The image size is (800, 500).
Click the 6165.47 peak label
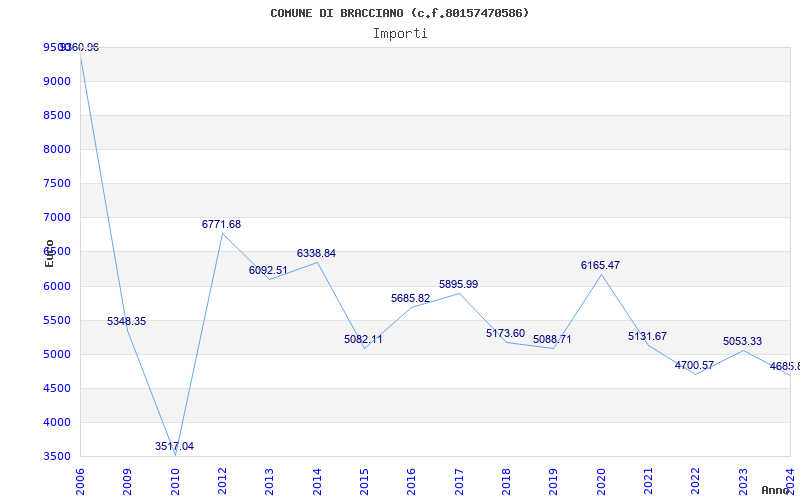601,265
